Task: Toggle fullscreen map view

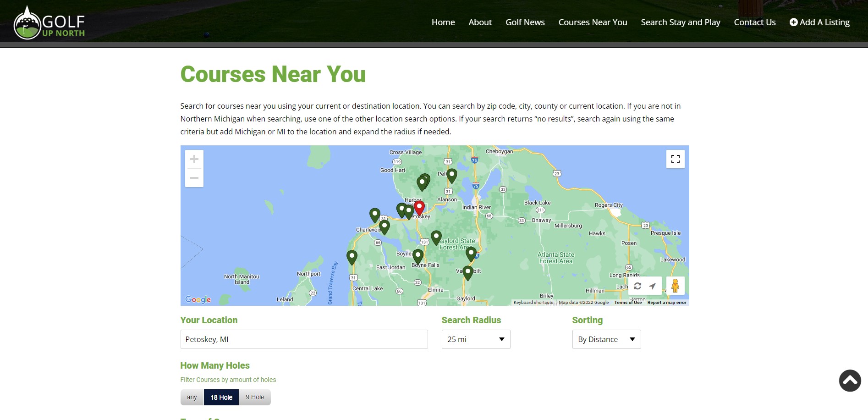Action: (675, 159)
